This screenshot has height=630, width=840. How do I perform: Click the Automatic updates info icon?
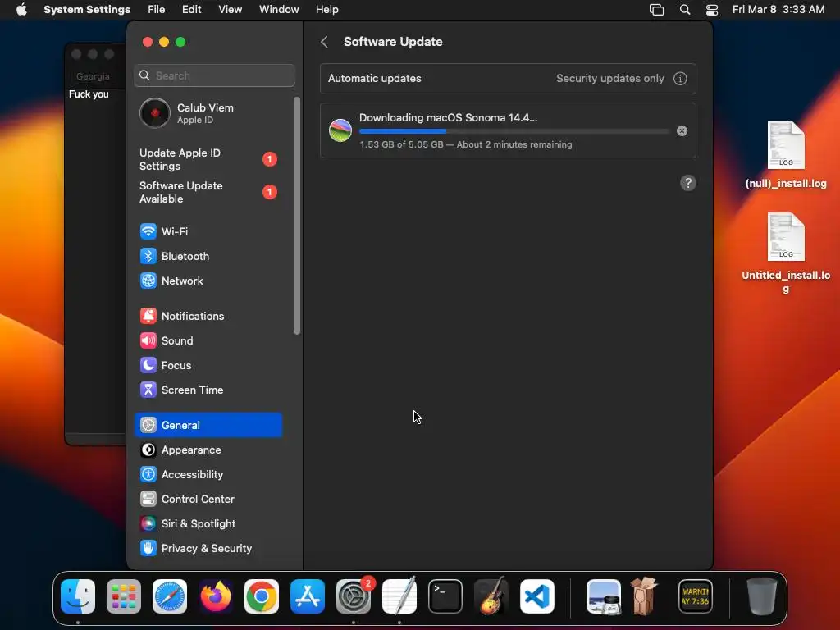point(680,79)
